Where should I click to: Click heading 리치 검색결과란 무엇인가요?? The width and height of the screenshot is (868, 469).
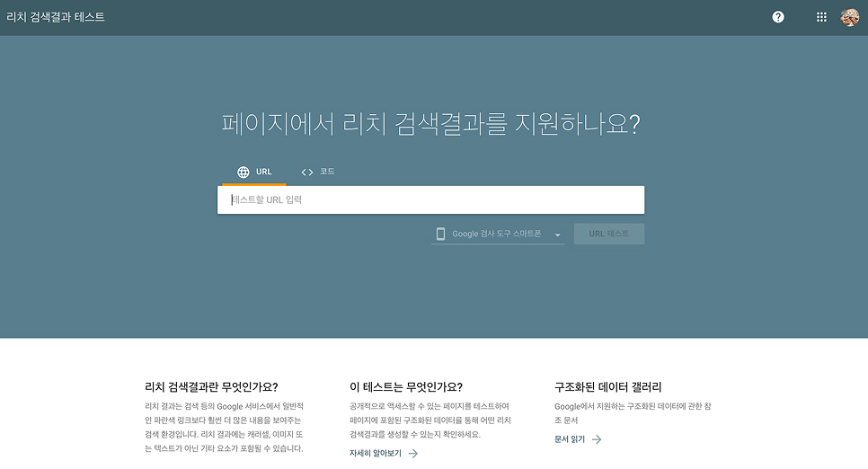click(211, 387)
